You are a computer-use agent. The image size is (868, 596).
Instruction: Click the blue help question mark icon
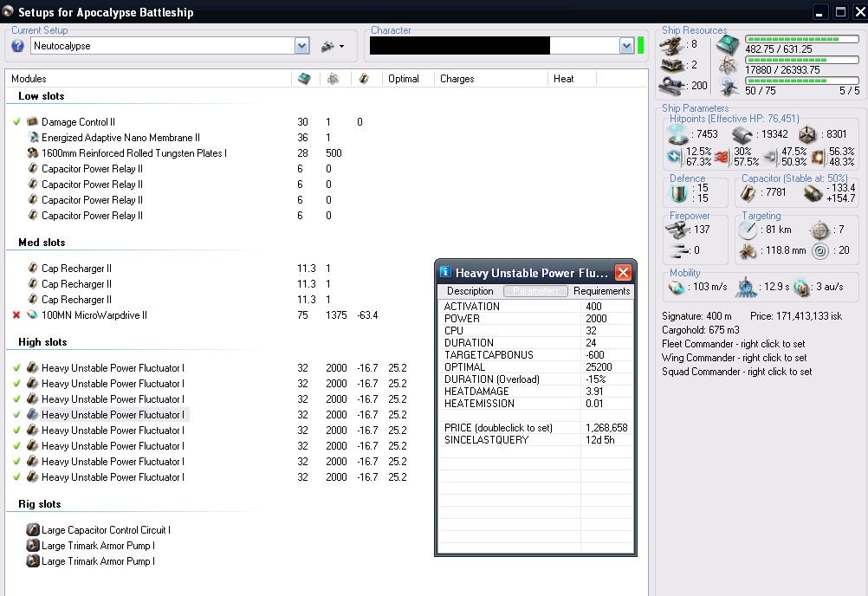point(17,46)
